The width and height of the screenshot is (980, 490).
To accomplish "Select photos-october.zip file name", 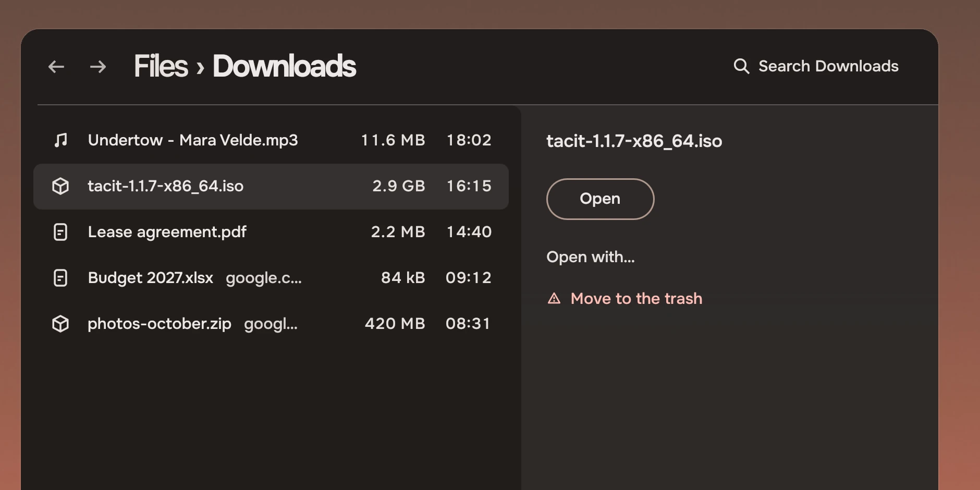I will click(x=160, y=324).
